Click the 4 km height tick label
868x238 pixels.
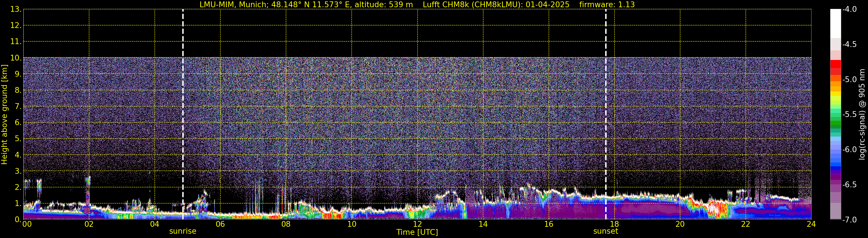(18, 155)
